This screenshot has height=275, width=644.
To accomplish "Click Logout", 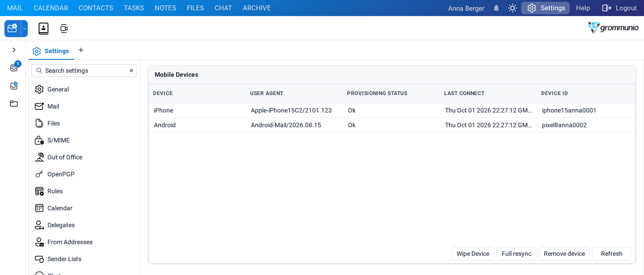I will (x=619, y=8).
